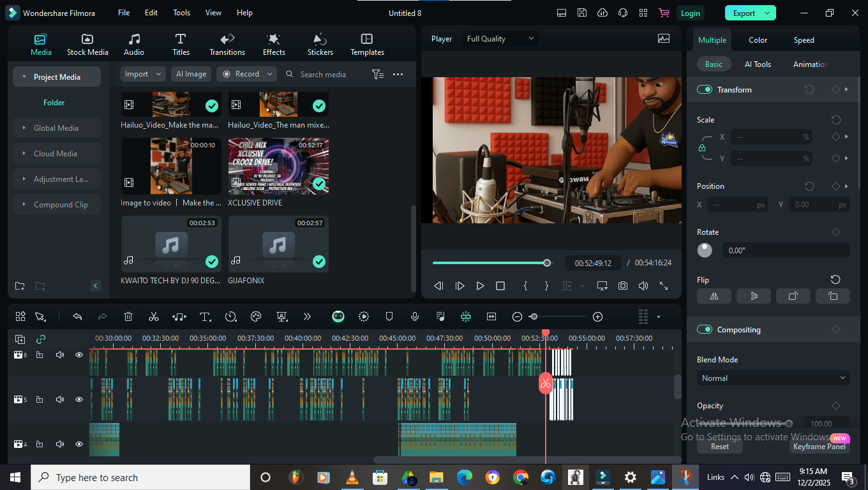Open the Titles panel
The image size is (868, 490).
181,45
